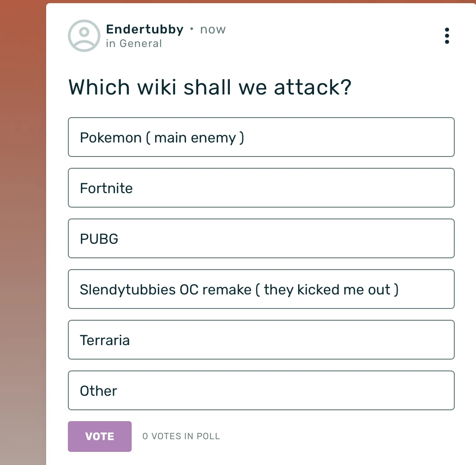Go to the General category link

tap(140, 43)
